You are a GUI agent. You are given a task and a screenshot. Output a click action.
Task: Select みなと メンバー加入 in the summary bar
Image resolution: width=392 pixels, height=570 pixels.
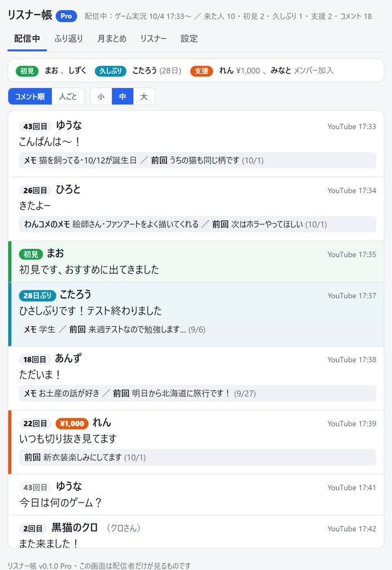coord(302,70)
